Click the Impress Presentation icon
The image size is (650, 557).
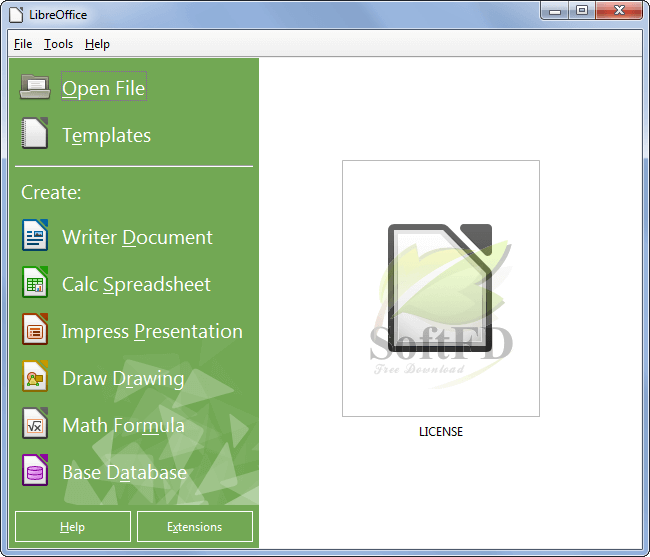tap(35, 329)
